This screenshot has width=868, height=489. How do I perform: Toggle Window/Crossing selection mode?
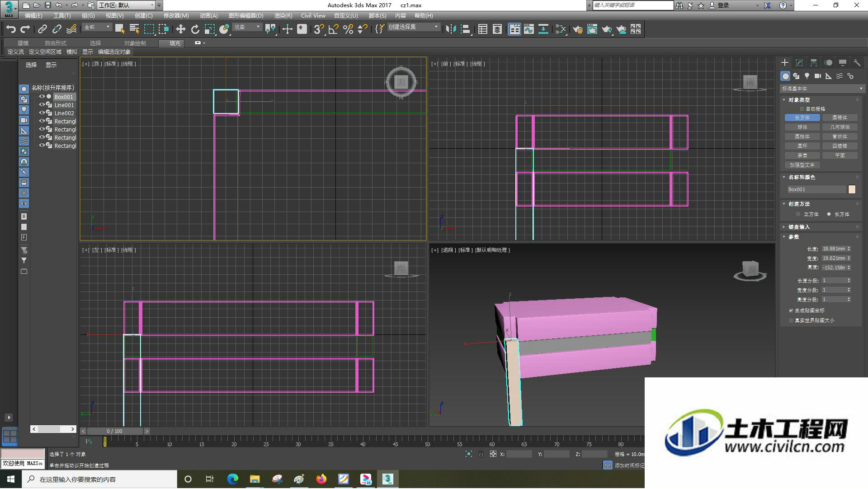click(164, 29)
